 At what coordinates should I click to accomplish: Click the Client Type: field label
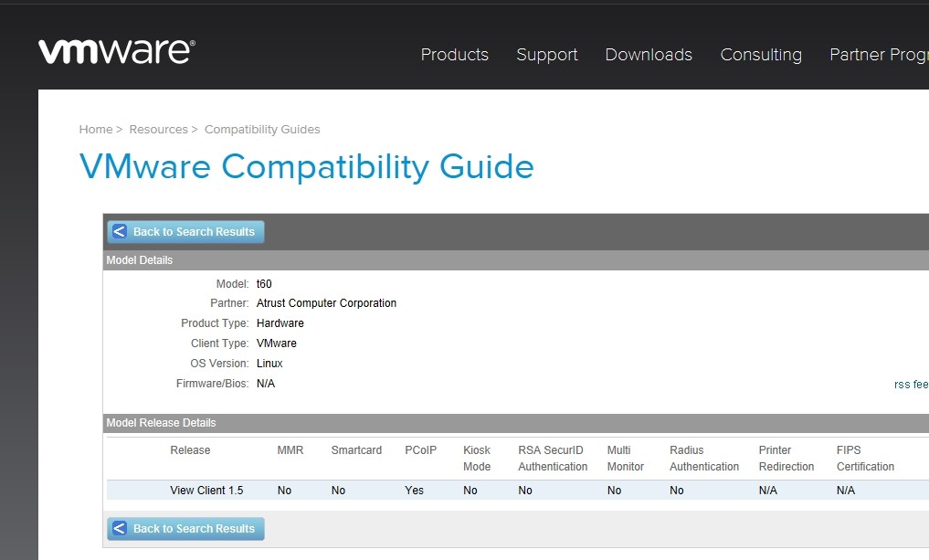point(220,343)
